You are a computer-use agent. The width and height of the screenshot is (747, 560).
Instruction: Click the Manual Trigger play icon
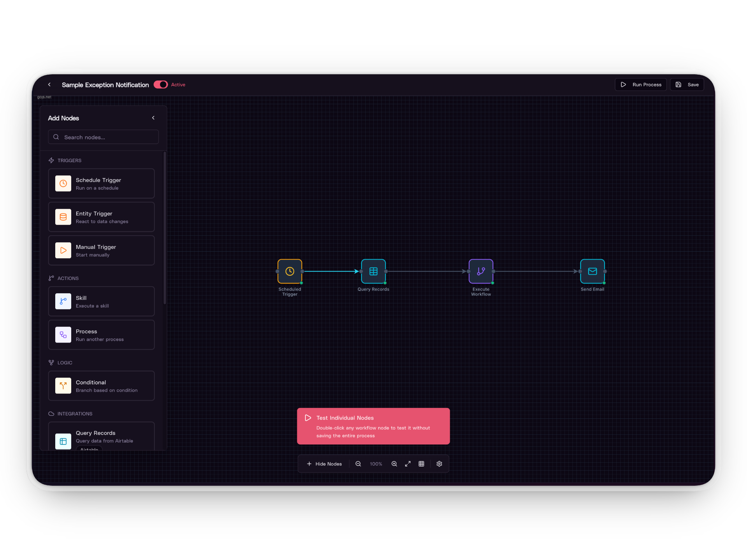click(63, 250)
